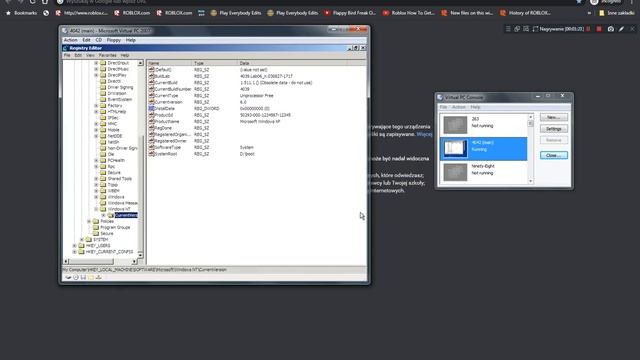The height and width of the screenshot is (360, 640).
Task: Click the New button in Virtual PC Console
Action: [553, 117]
